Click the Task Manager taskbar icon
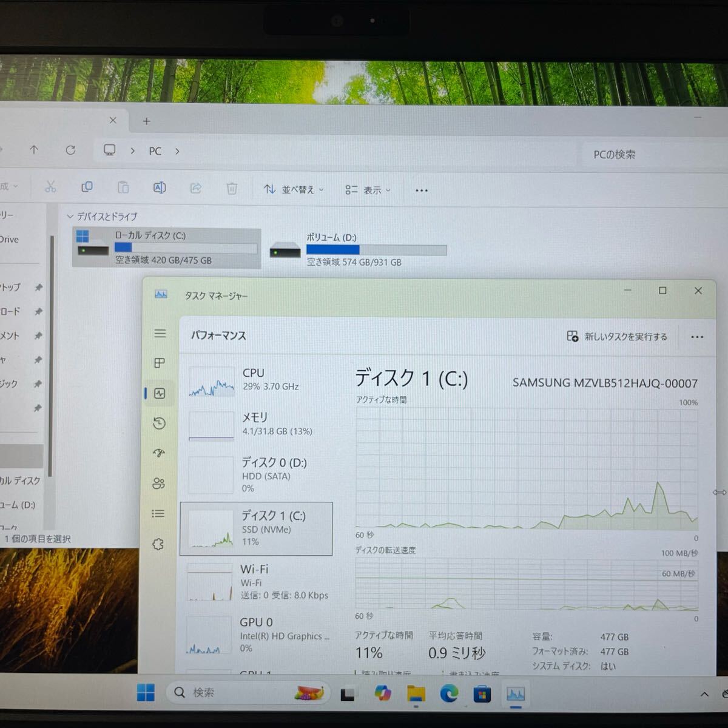The image size is (728, 728). (x=516, y=694)
